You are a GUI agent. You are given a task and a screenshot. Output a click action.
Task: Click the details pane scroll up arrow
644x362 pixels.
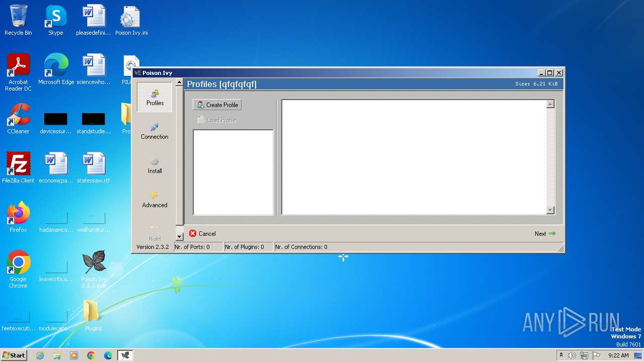coord(550,104)
